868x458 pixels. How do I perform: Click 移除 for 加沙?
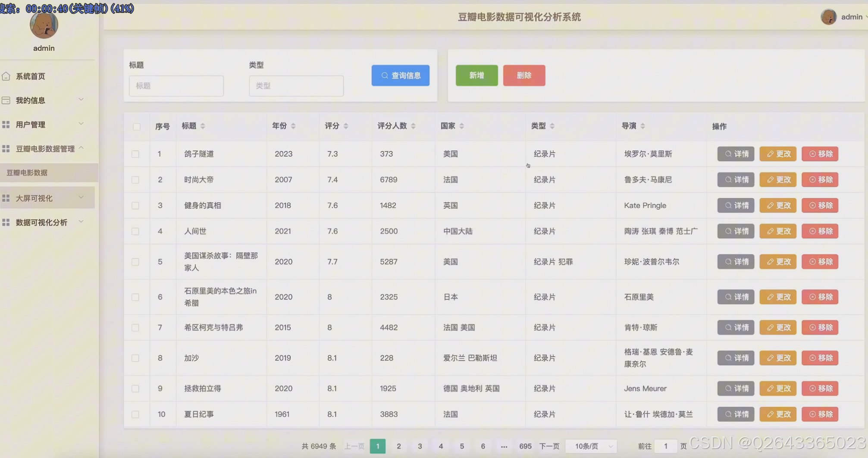(820, 358)
